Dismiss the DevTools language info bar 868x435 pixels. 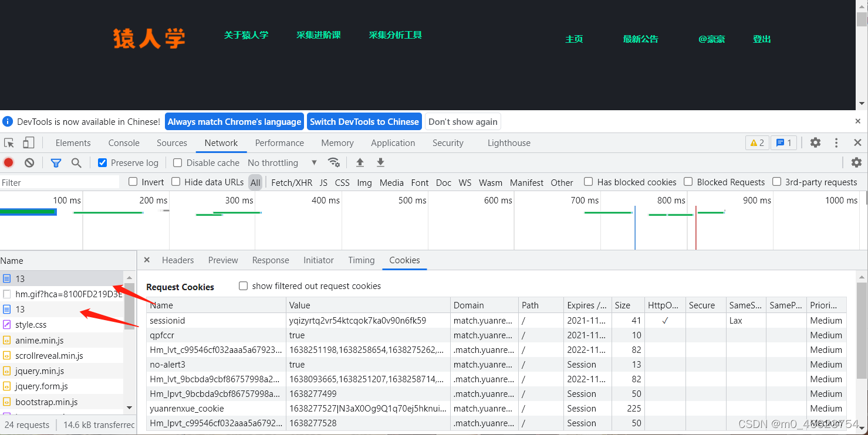[x=857, y=121]
